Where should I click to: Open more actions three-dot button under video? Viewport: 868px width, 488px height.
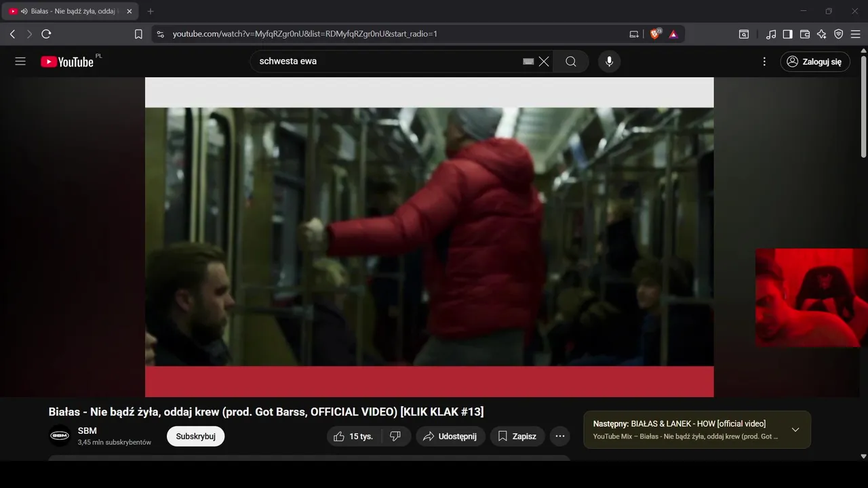[560, 436]
